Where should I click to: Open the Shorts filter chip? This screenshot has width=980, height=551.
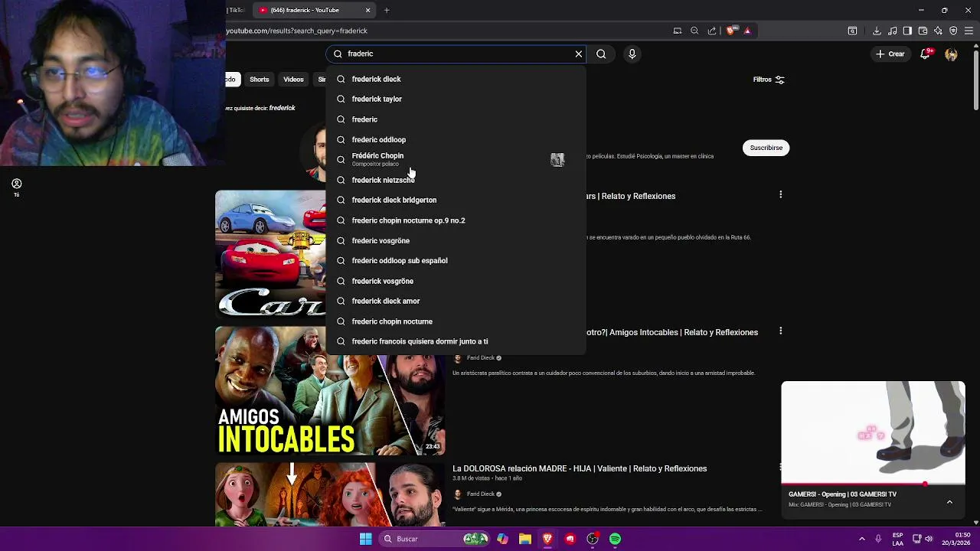tap(259, 80)
